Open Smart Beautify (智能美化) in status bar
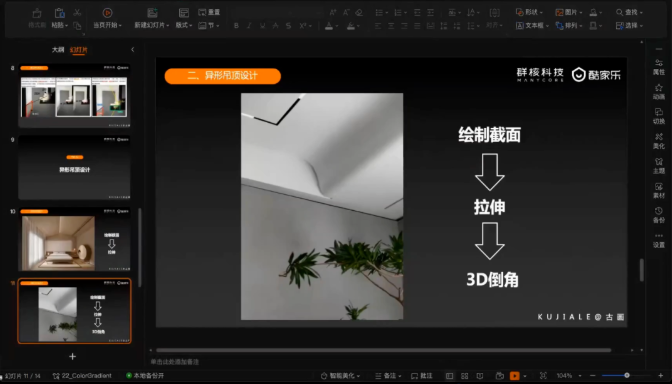This screenshot has width=672, height=384. tap(340, 376)
